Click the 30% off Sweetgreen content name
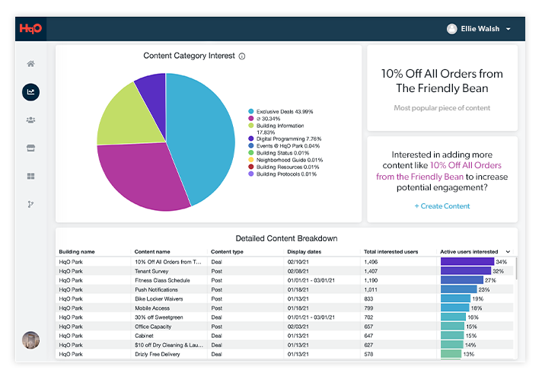Screen dimensions: 542x392 [159, 317]
